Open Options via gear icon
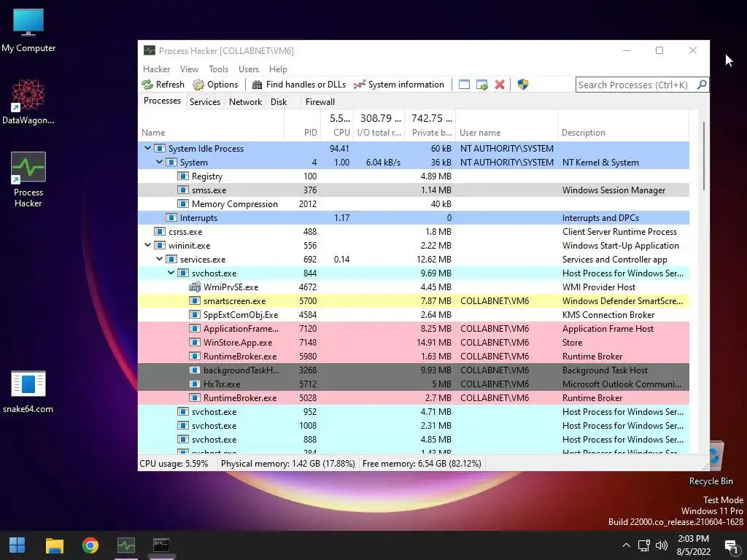 [x=198, y=85]
